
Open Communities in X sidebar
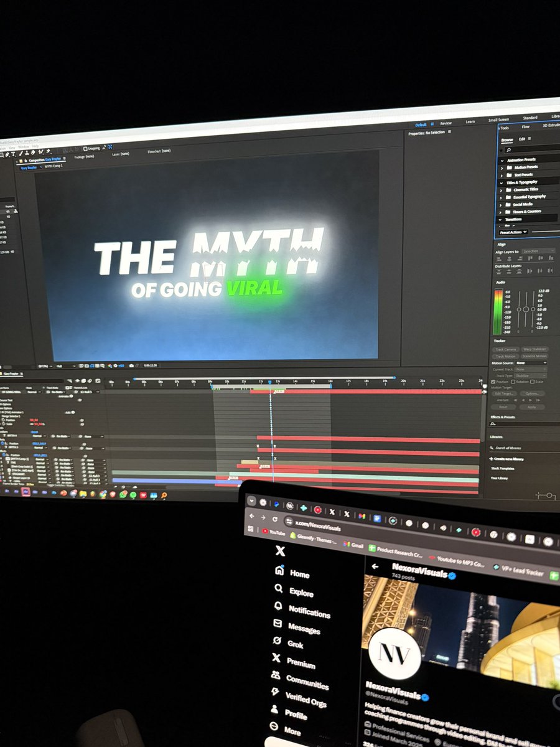pyautogui.click(x=299, y=681)
